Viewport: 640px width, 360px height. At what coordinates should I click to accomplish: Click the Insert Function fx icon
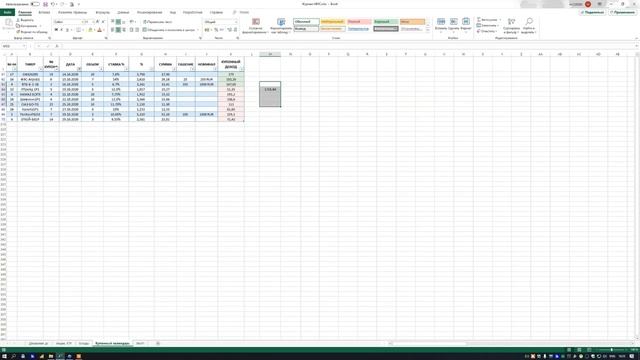point(57,46)
